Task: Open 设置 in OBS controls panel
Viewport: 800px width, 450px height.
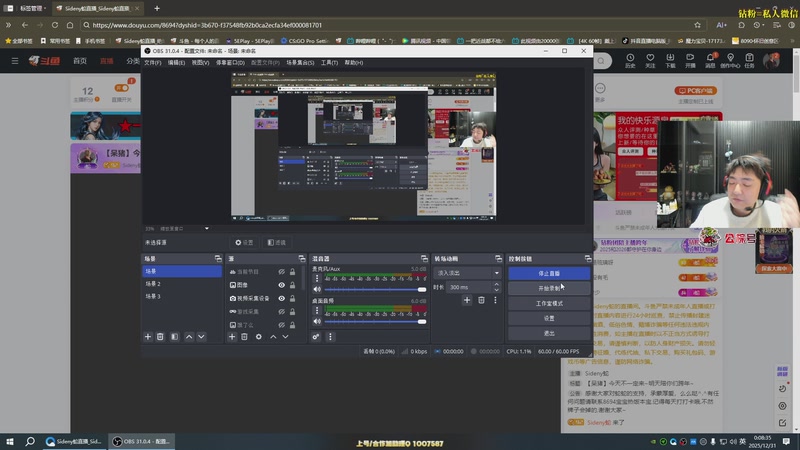Action: [549, 318]
